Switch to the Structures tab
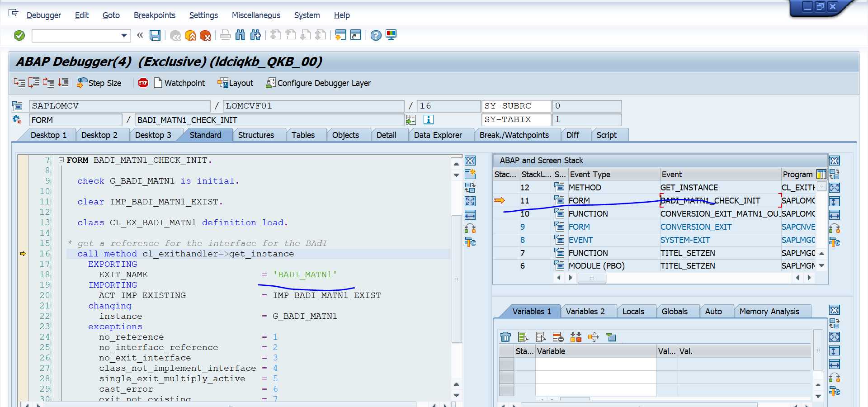This screenshot has width=868, height=407. (x=256, y=135)
